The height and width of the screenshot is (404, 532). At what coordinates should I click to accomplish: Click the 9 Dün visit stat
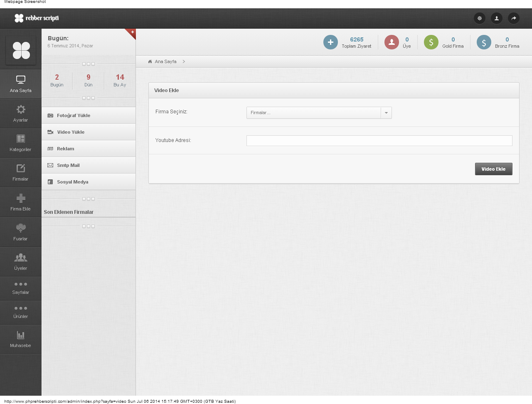(x=89, y=80)
